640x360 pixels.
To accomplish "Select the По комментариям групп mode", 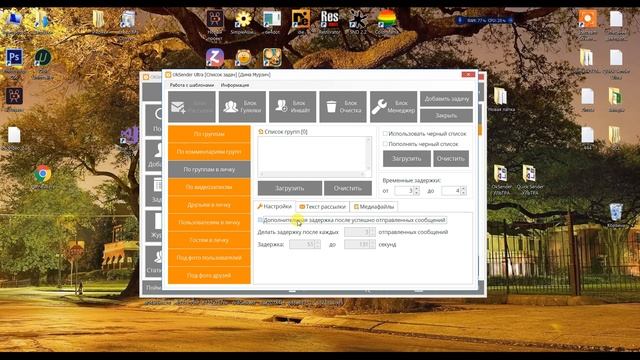I will (209, 151).
